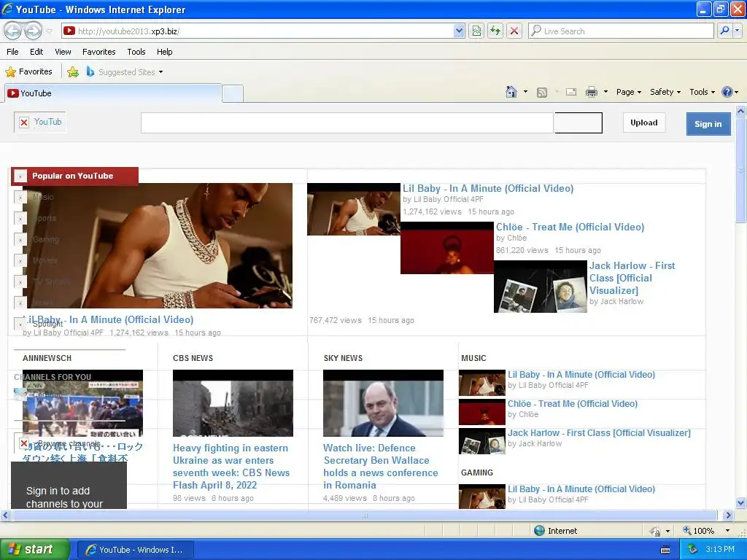Open Chlöe Treat Me top thumbnail
747x560 pixels.
tap(447, 248)
